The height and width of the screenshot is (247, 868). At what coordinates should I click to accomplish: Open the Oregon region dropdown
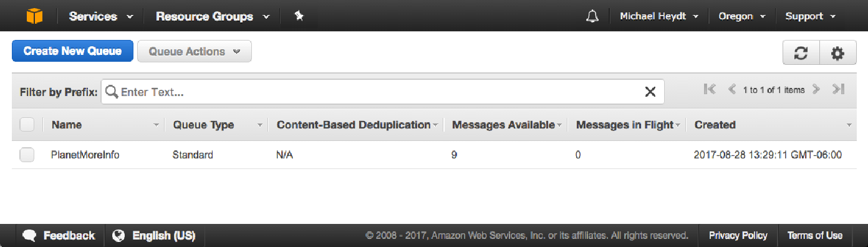click(x=742, y=16)
